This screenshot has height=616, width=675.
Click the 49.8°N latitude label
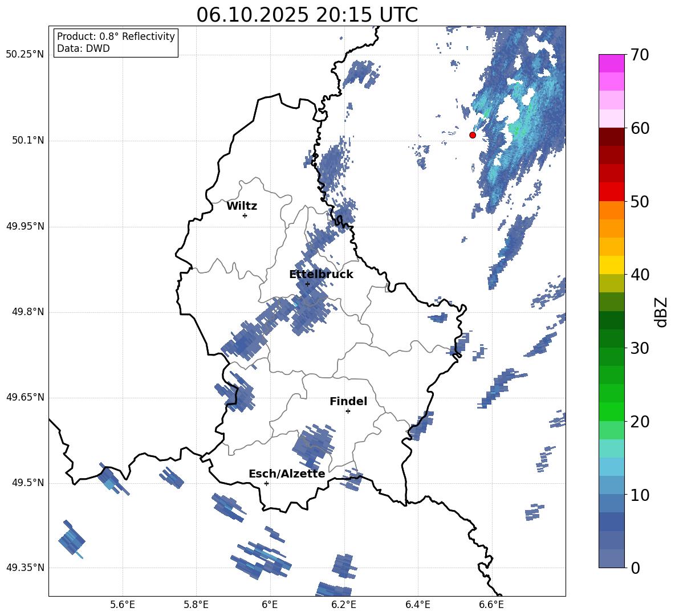click(28, 312)
